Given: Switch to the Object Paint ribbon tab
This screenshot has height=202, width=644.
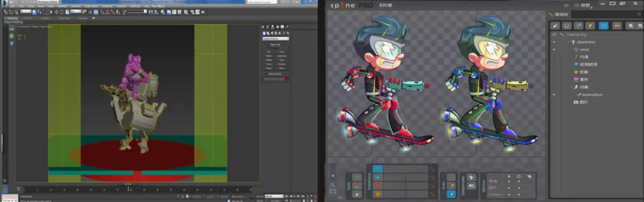Looking at the screenshot, I should click(64, 18).
